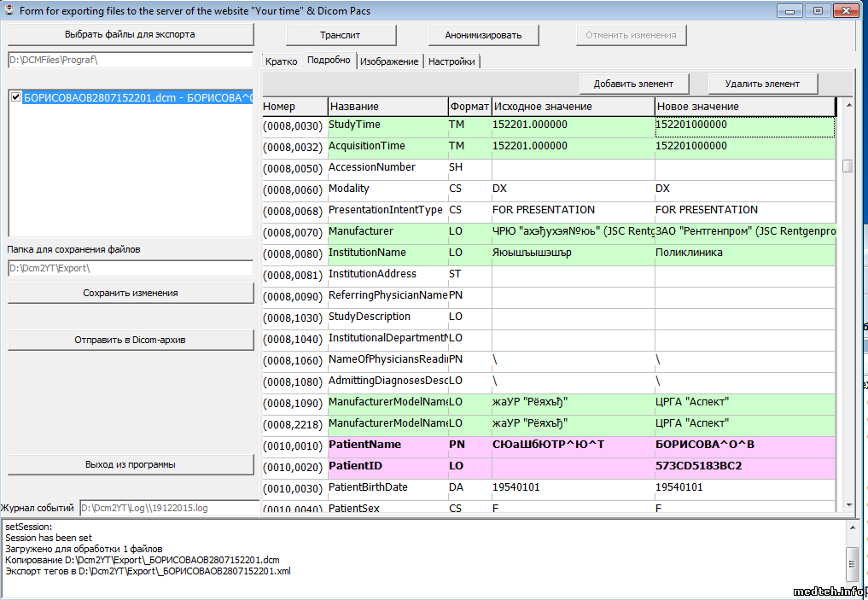The image size is (868, 600).
Task: Click the Название column header
Action: click(387, 107)
